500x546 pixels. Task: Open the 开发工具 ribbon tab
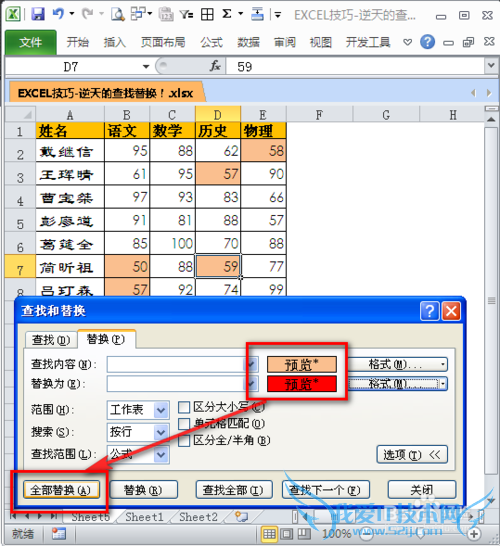pos(368,42)
